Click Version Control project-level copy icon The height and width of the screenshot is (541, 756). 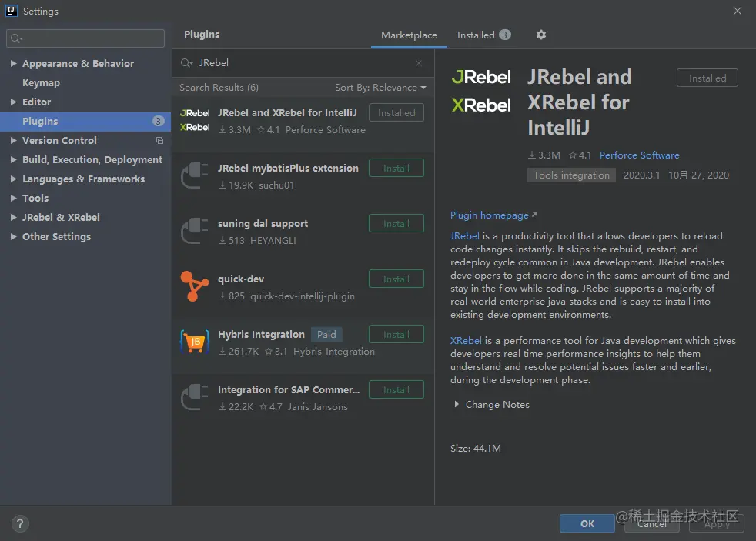click(159, 141)
